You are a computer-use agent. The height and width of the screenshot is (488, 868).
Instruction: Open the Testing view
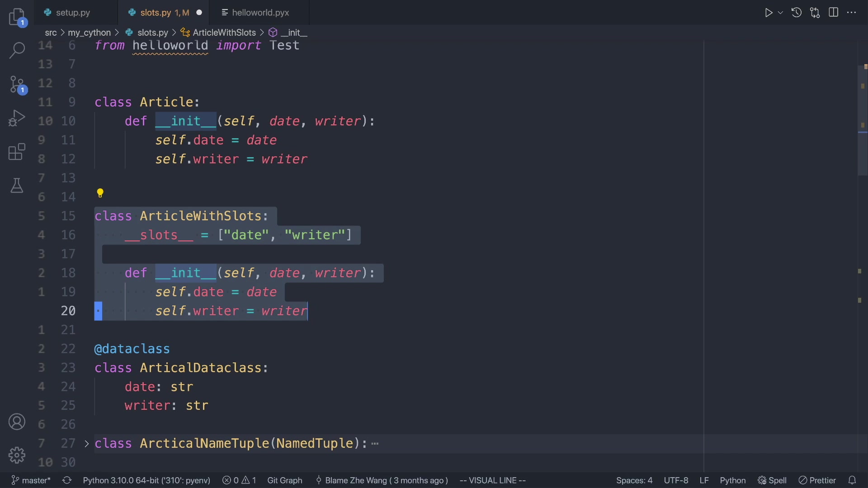[17, 185]
